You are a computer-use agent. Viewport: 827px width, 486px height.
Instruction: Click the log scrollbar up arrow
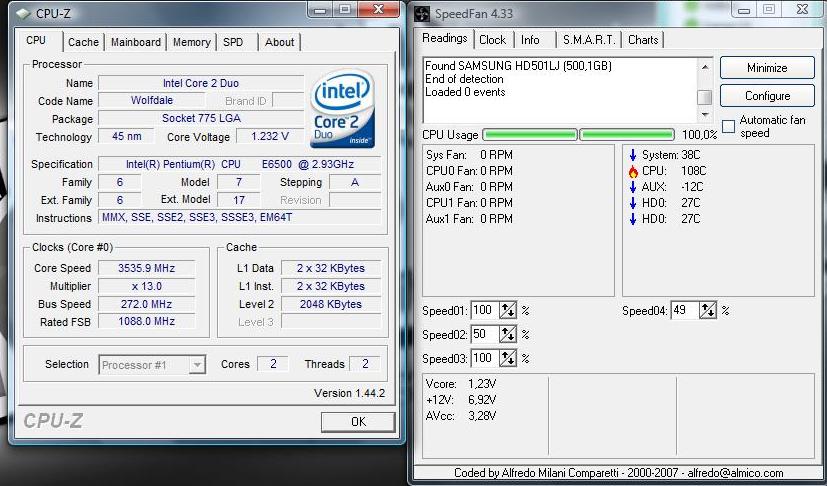pos(704,66)
